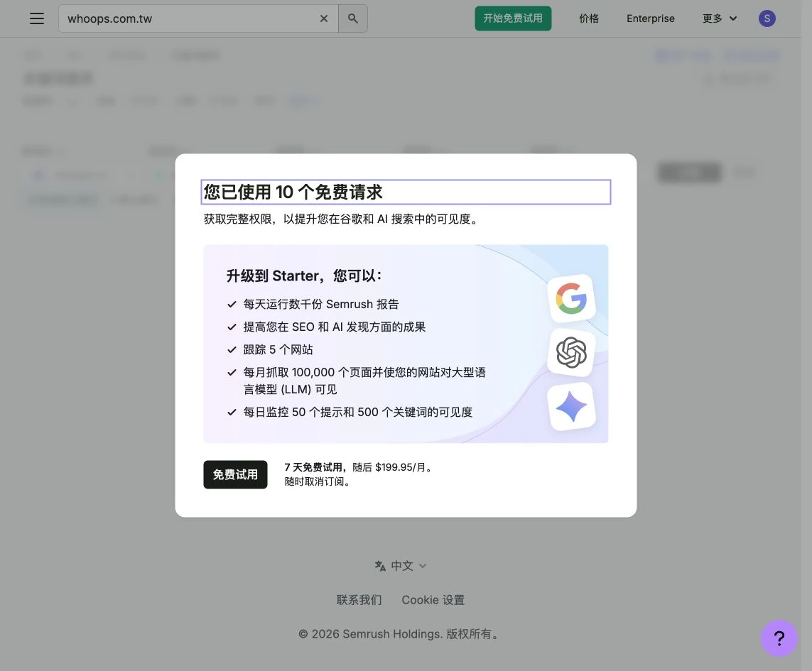Click the 跟踪 5 个网站 list item
This screenshot has height=671, width=812.
[278, 349]
